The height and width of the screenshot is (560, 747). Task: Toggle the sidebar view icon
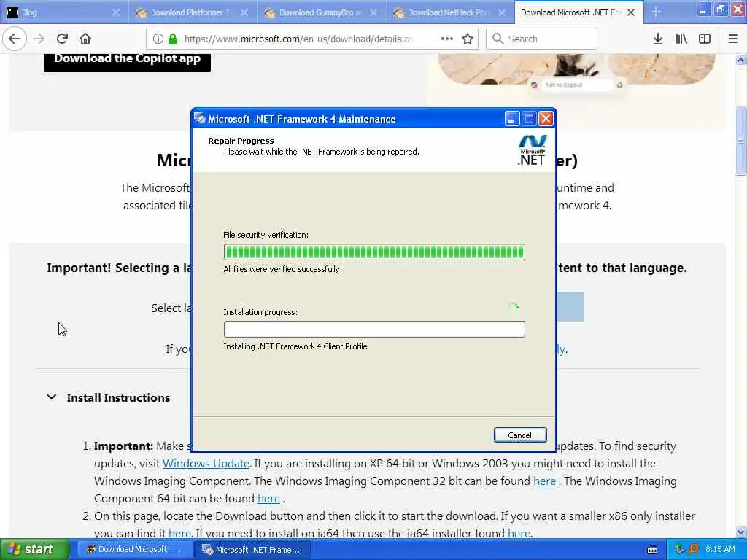[705, 39]
